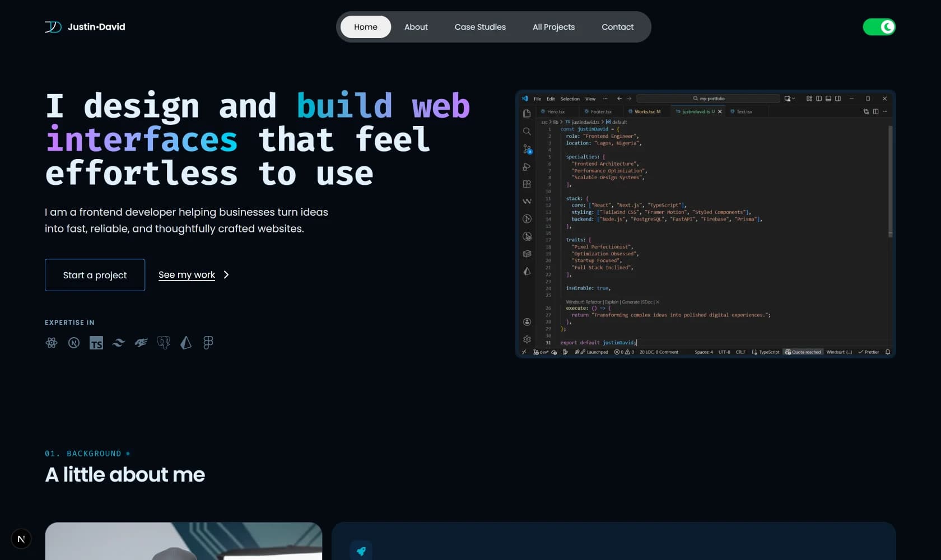Click the Tailwind CSS expertise icon
The image size is (941, 560).
tap(119, 343)
